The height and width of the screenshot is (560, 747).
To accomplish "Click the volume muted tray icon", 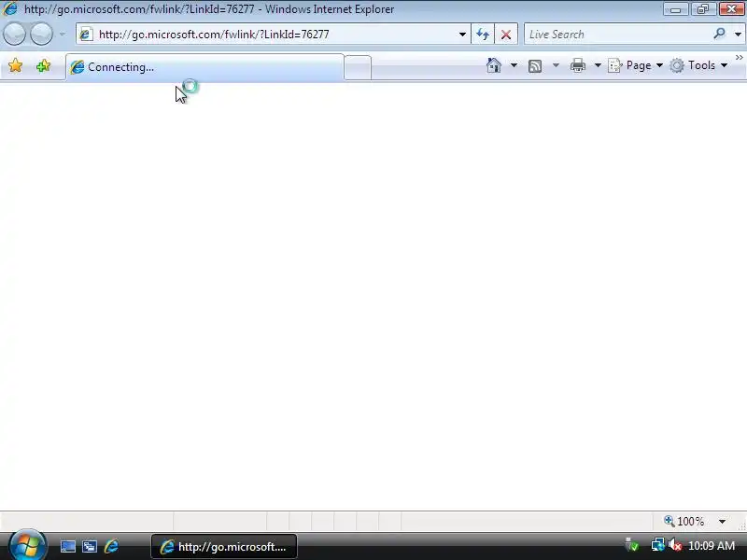I will click(x=675, y=545).
